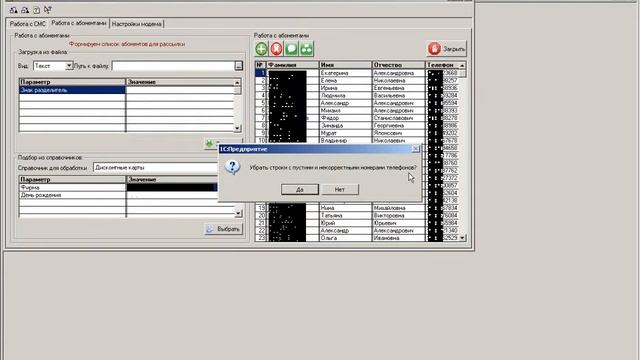This screenshot has height=360, width=640.
Task: Click the green speech bubble message icon
Action: click(291, 49)
